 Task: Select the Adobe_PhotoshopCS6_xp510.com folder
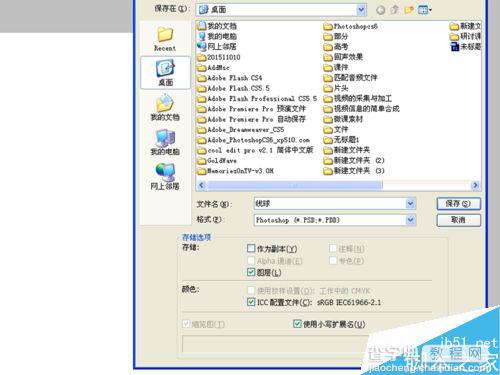point(253,140)
